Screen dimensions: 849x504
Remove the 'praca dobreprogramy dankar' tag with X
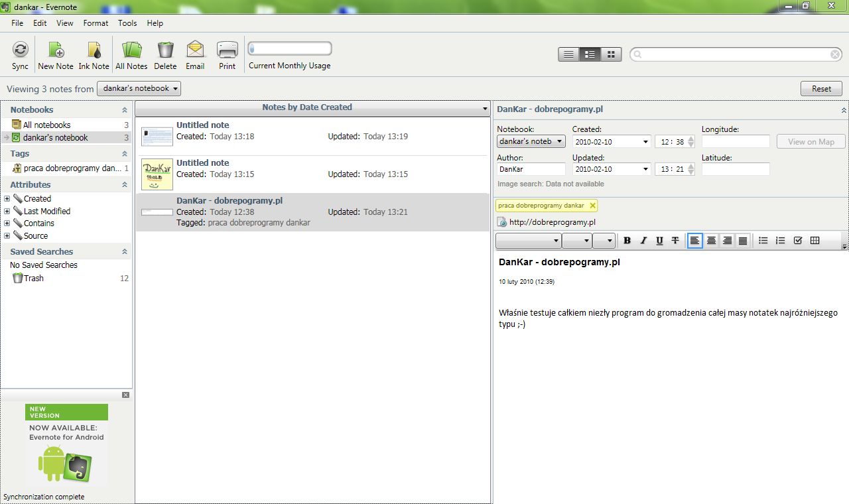(x=592, y=206)
